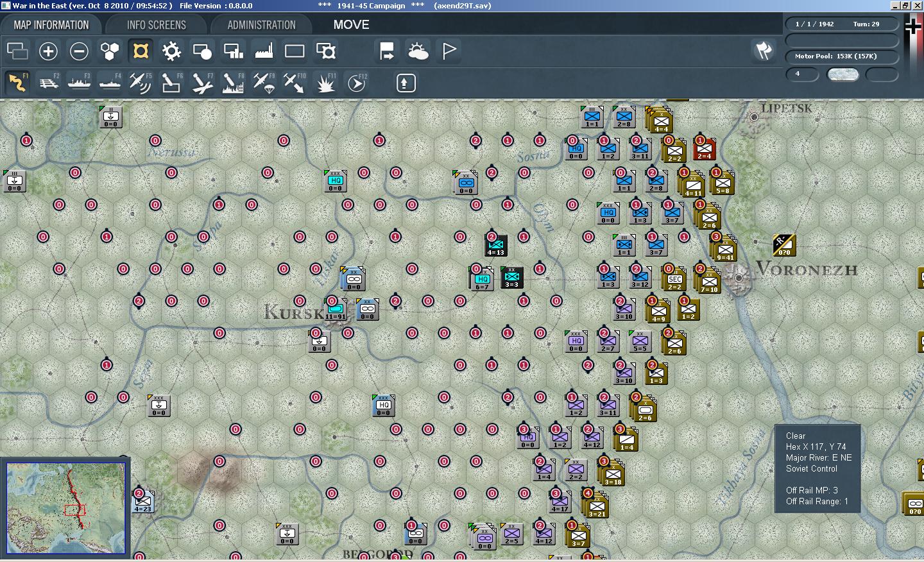924x562 pixels.
Task: Select the Soviet stack 4=11
Action: pos(692,184)
